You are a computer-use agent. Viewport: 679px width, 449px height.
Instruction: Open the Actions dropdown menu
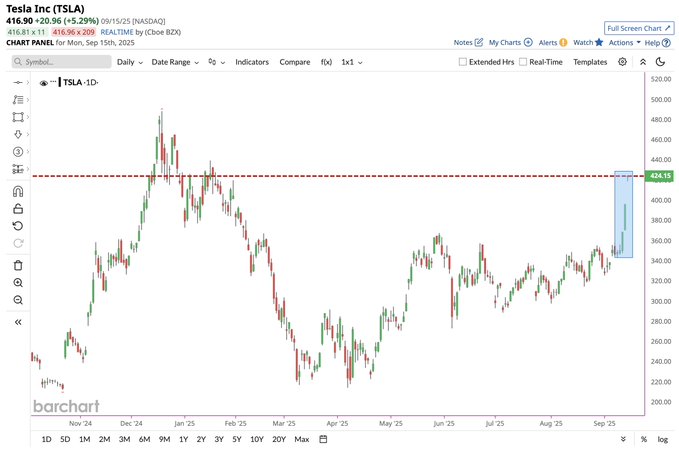[624, 42]
